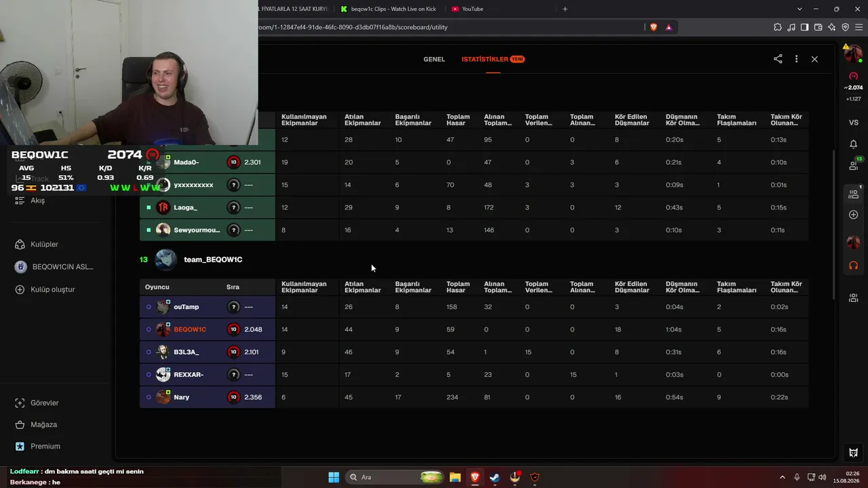The height and width of the screenshot is (488, 868).
Task: Open BEQOW1C player row
Action: pos(474,329)
